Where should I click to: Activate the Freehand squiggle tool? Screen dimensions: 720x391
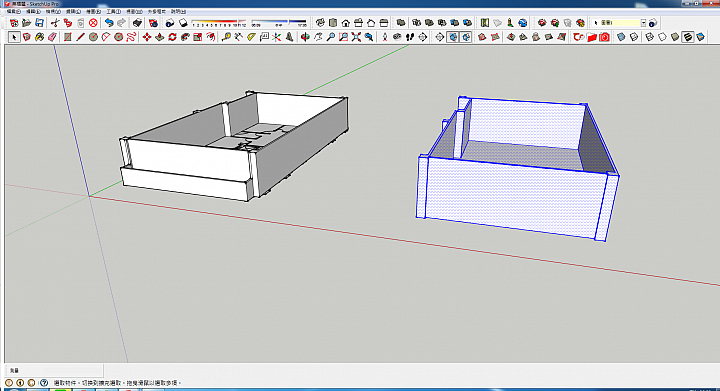(131, 37)
